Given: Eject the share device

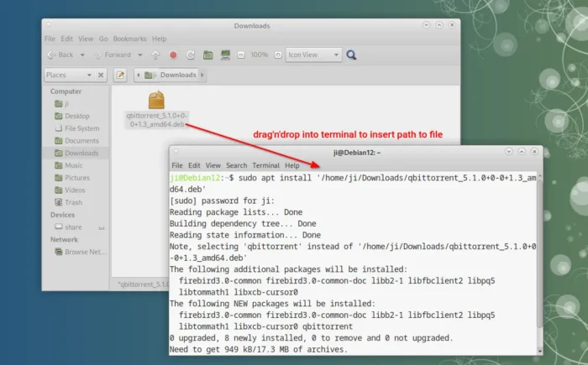Looking at the screenshot, I should point(102,227).
